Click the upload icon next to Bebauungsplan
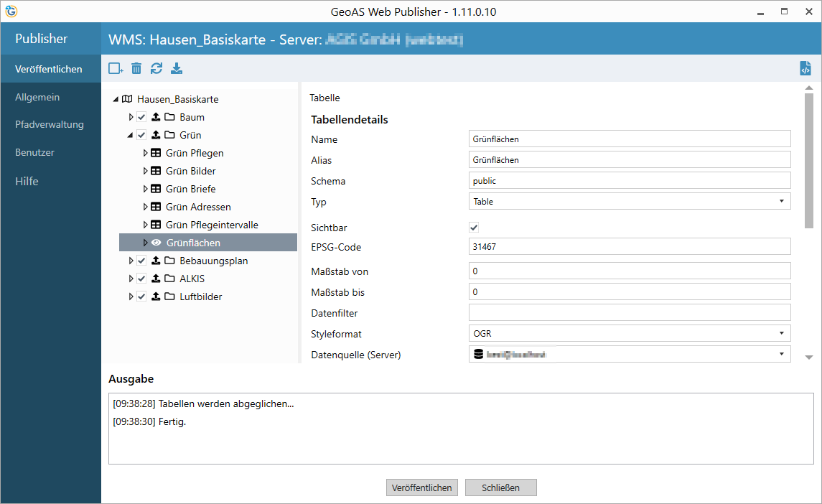Image resolution: width=822 pixels, height=504 pixels. (x=156, y=260)
